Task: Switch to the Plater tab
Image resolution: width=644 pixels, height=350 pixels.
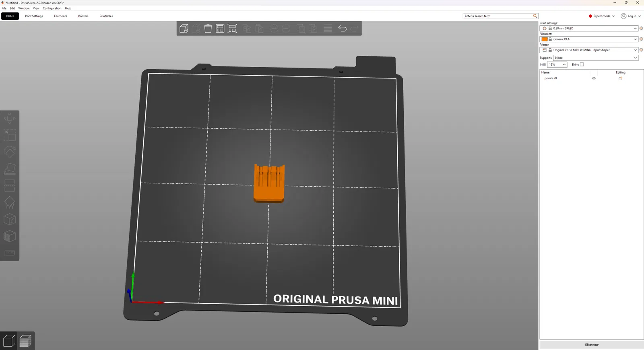Action: [10, 16]
